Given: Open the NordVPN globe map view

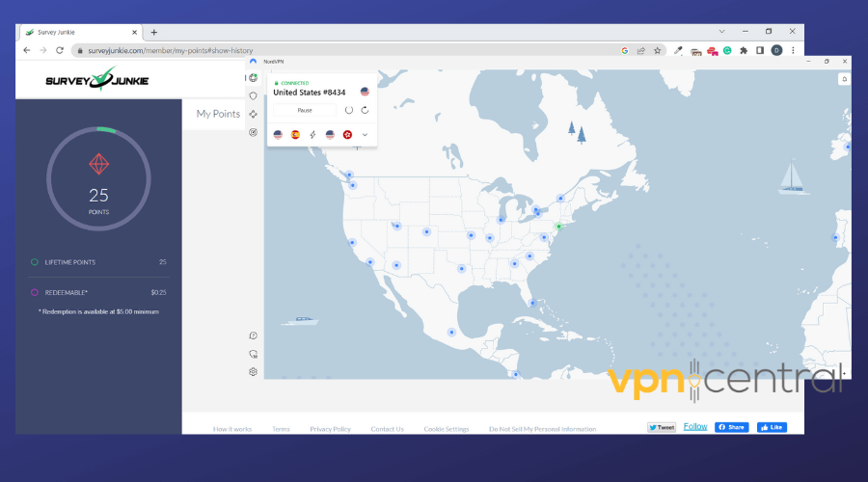Looking at the screenshot, I should click(x=253, y=78).
